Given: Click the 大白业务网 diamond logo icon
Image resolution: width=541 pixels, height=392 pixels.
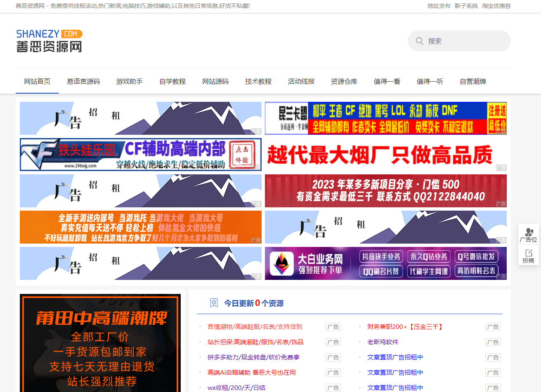Looking at the screenshot, I should (x=281, y=263).
